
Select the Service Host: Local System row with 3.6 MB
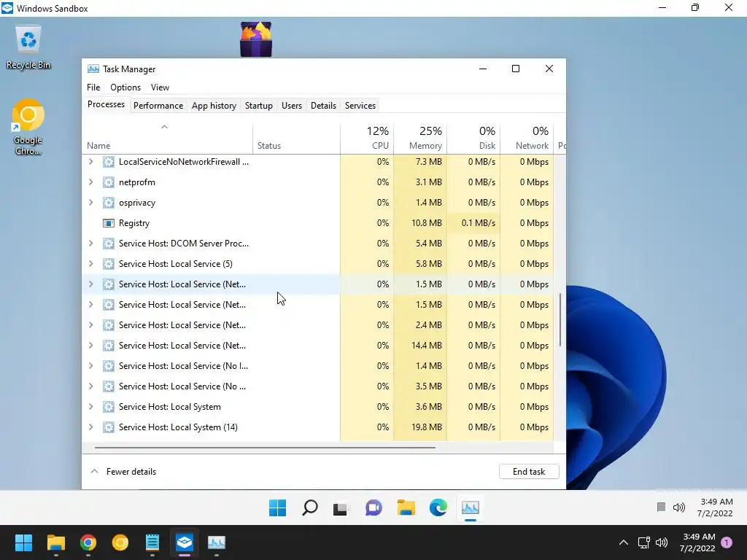[x=318, y=407]
